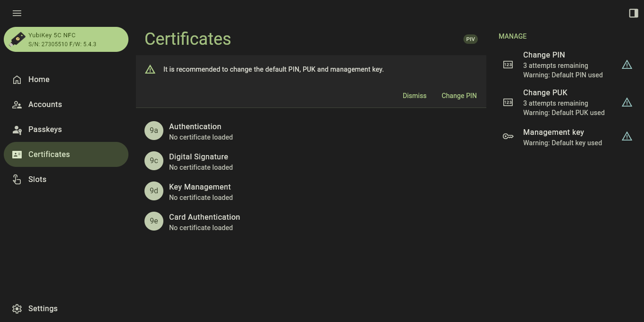Open Slots via touch icon
The image size is (644, 322).
pos(17,180)
